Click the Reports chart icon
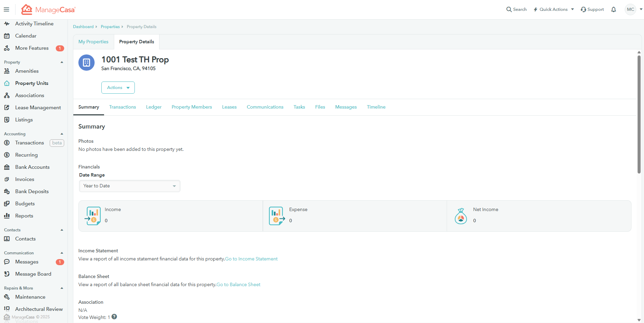644x323 pixels. tap(7, 216)
